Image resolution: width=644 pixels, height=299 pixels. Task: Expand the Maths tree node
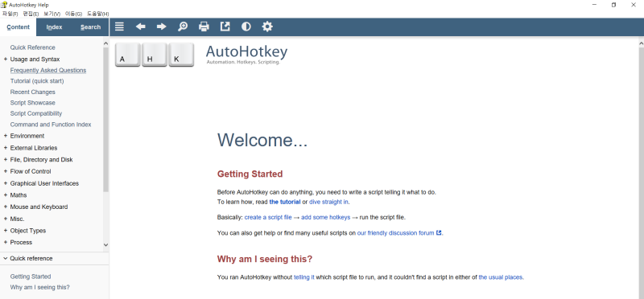tap(6, 195)
